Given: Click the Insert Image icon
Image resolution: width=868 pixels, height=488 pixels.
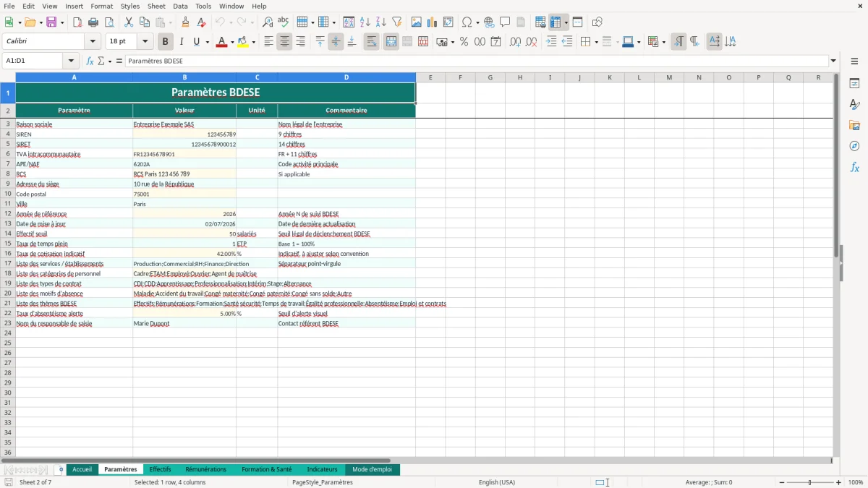Looking at the screenshot, I should point(417,22).
